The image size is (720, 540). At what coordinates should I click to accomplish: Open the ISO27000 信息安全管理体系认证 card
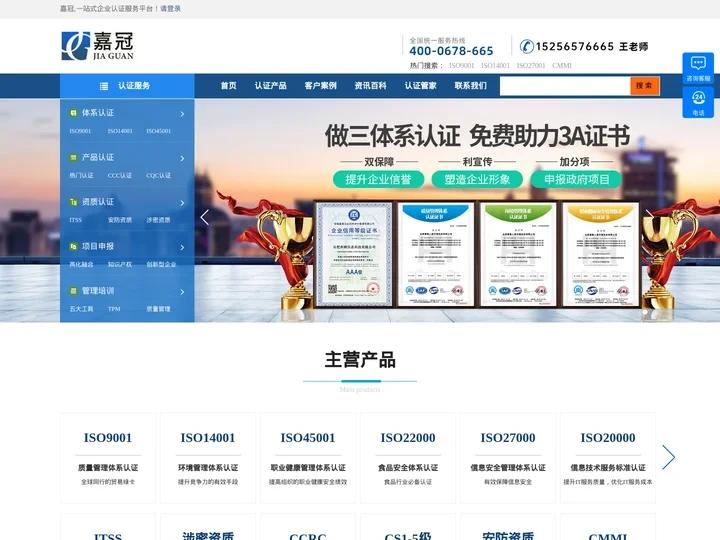click(508, 458)
